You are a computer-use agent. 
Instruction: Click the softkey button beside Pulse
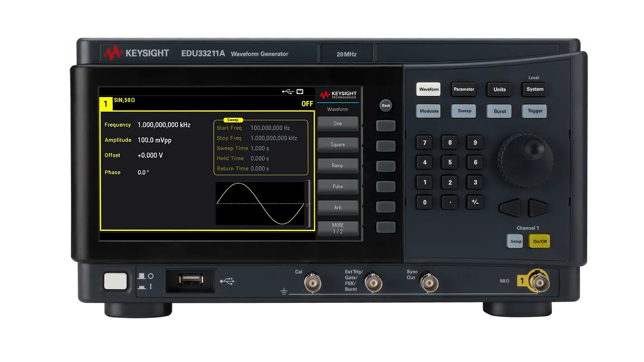pyautogui.click(x=386, y=186)
